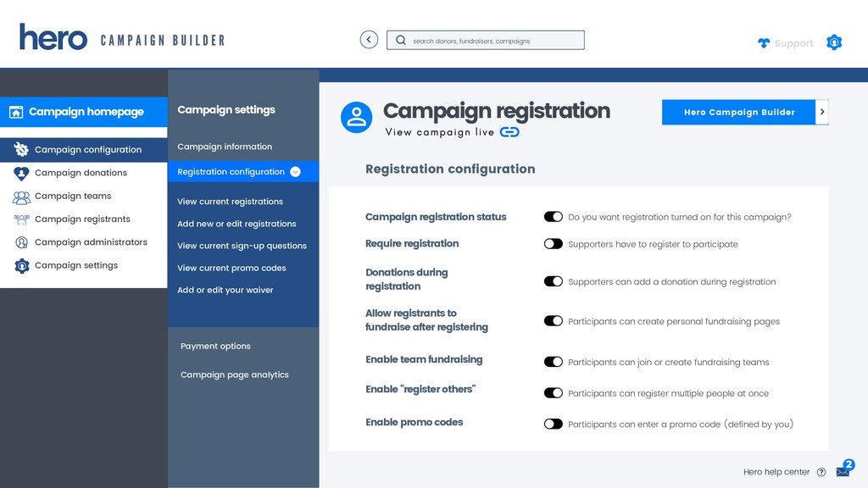The width and height of the screenshot is (868, 488).
Task: Expand the Payment options section
Action: [215, 346]
